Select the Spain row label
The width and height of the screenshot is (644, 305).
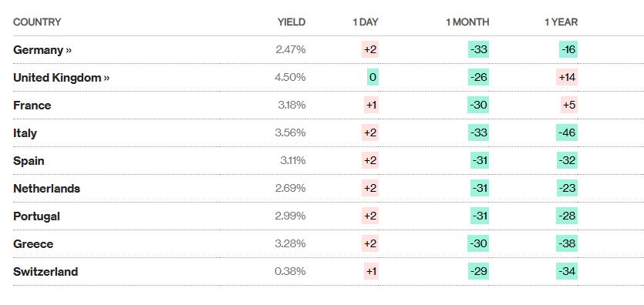29,161
